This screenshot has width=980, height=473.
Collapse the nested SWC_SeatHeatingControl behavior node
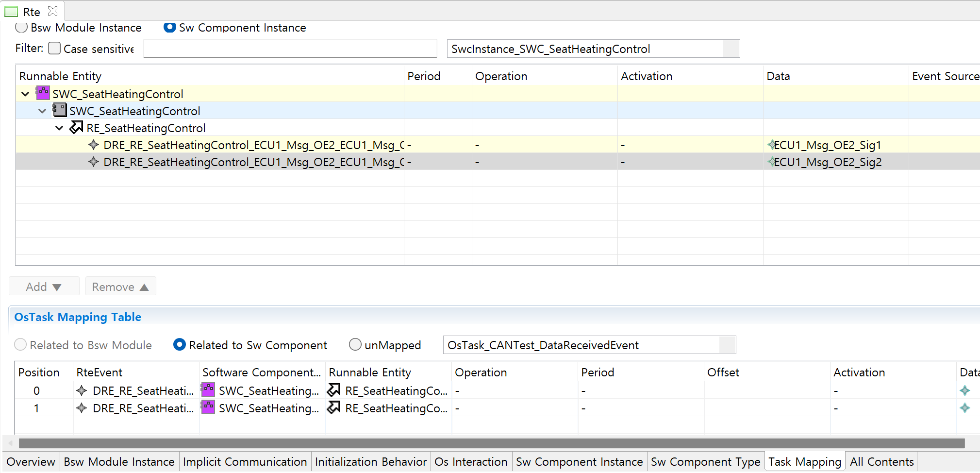43,111
